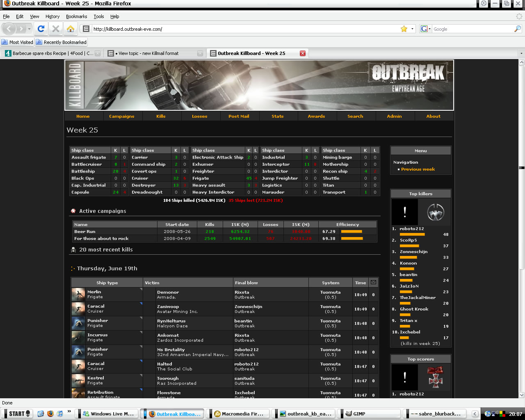This screenshot has height=420, width=525.
Task: Open top killer roboto212's profile
Action: (412, 228)
